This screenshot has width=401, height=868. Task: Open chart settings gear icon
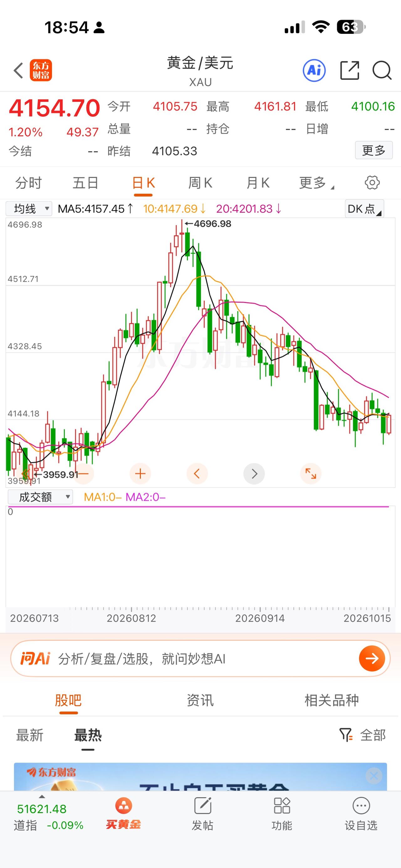[372, 183]
